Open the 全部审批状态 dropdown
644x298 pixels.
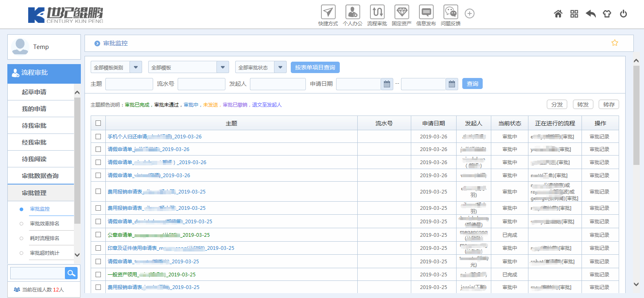click(280, 67)
